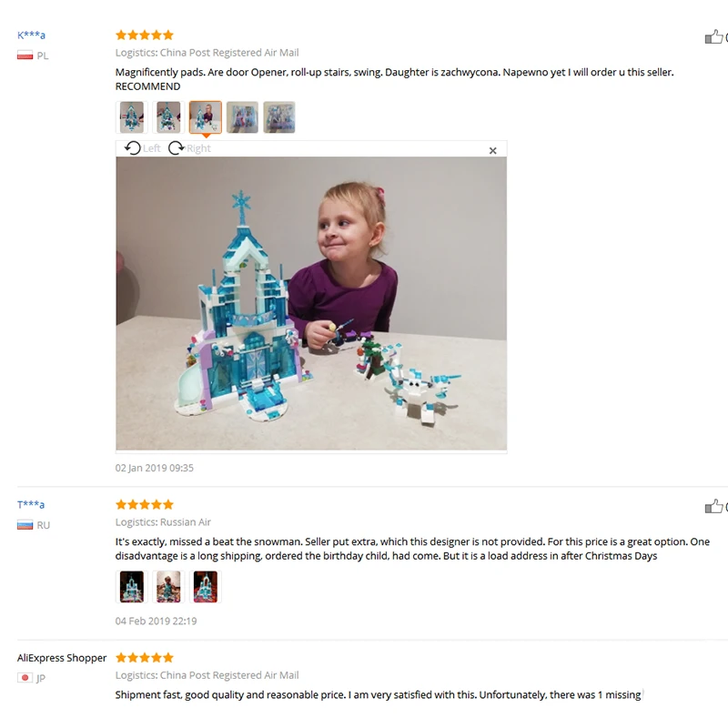The height and width of the screenshot is (728, 728).
Task: Open the first thumbnail in K***a's review
Action: coord(131,117)
